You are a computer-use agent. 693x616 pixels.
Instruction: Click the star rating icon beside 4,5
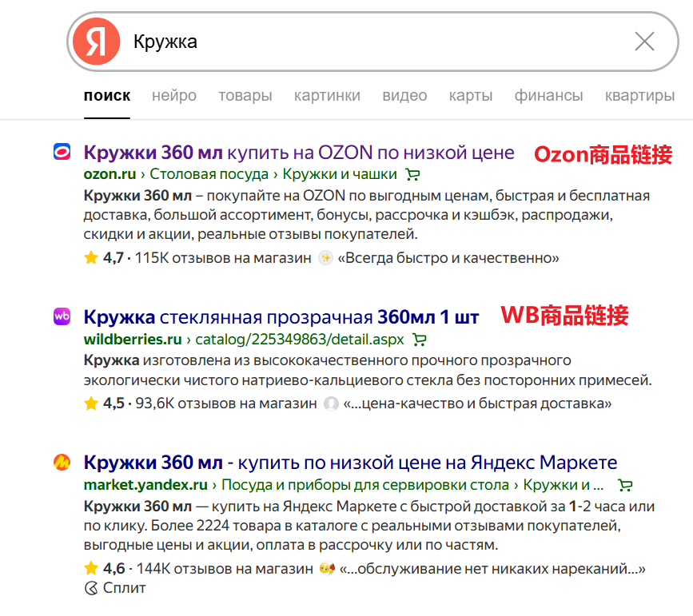91,403
